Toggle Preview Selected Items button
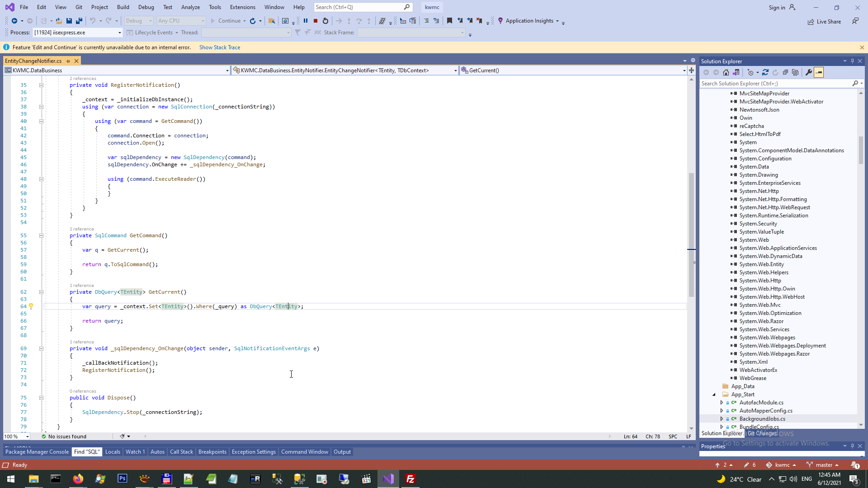 [819, 72]
